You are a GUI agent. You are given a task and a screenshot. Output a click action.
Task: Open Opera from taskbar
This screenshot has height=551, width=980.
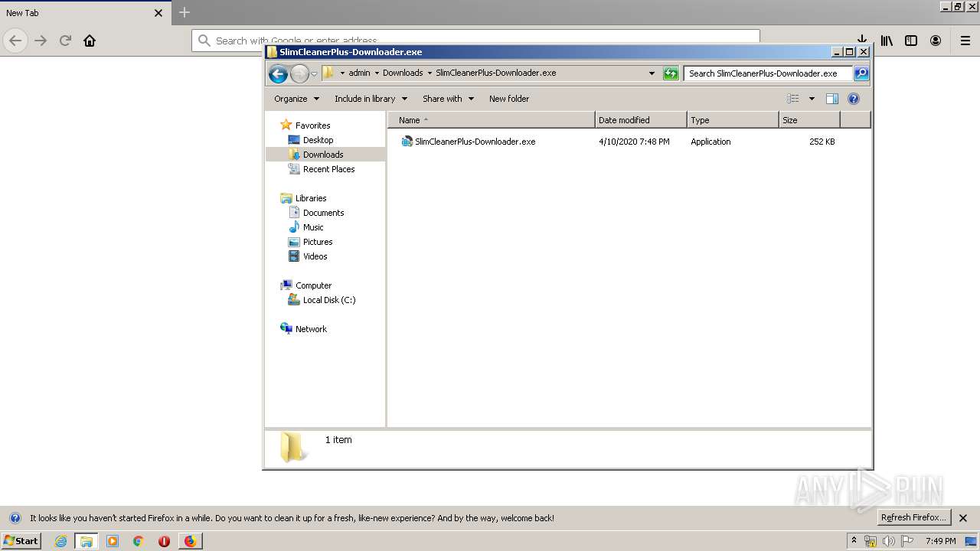164,541
